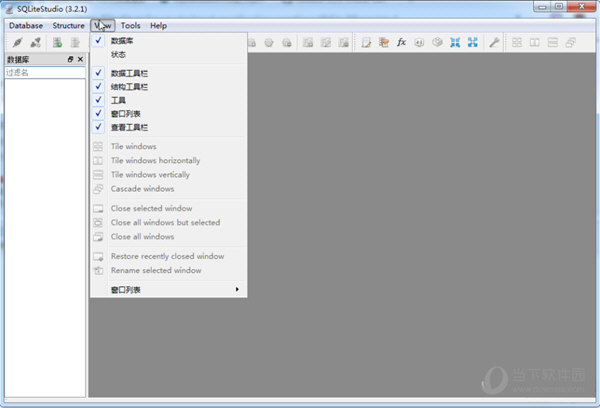
Task: Uncheck 查看工具栏 in the View menu
Action: pyautogui.click(x=168, y=127)
